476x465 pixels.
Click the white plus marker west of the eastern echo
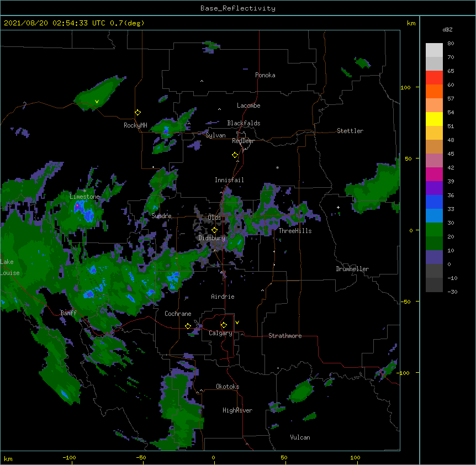click(338, 207)
